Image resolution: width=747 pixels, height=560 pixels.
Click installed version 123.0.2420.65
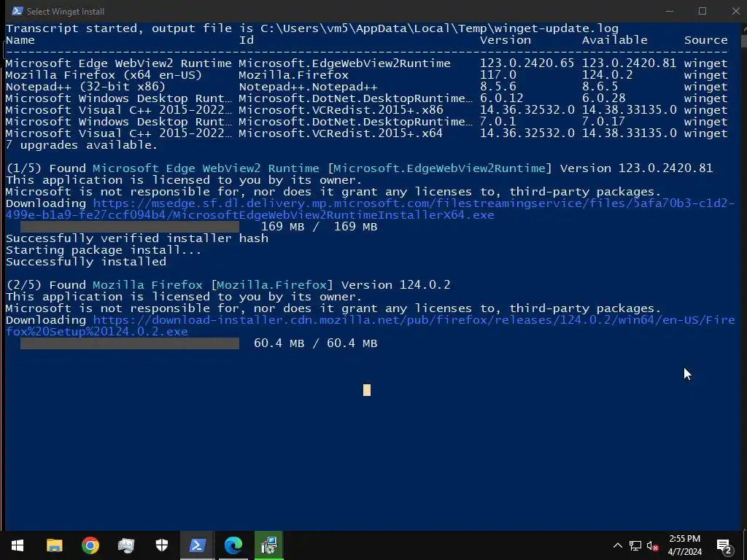point(527,63)
